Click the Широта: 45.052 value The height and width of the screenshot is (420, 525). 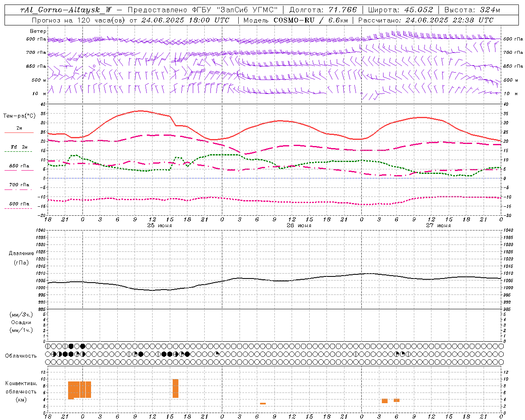click(x=400, y=10)
